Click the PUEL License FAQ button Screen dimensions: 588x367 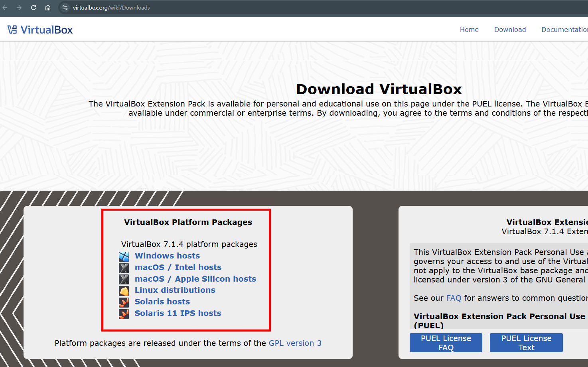tap(446, 343)
